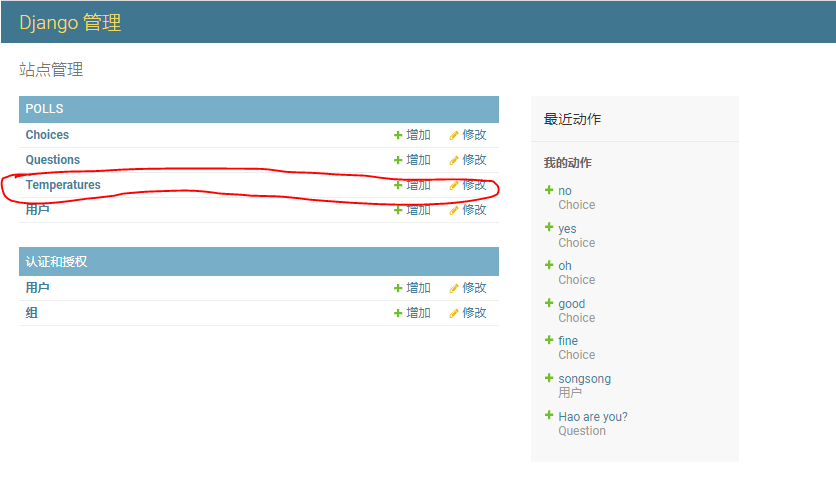Click the 'Choice' label under fine
The image size is (836, 500).
pyautogui.click(x=576, y=355)
